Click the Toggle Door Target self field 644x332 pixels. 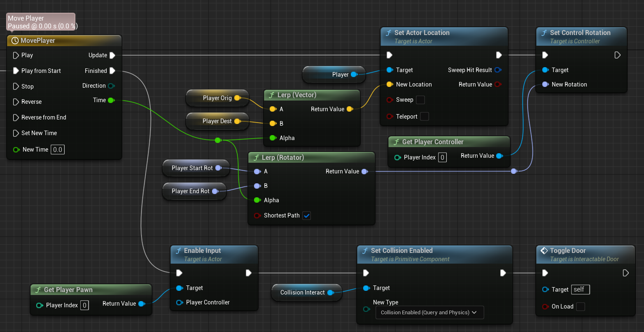[x=581, y=290]
